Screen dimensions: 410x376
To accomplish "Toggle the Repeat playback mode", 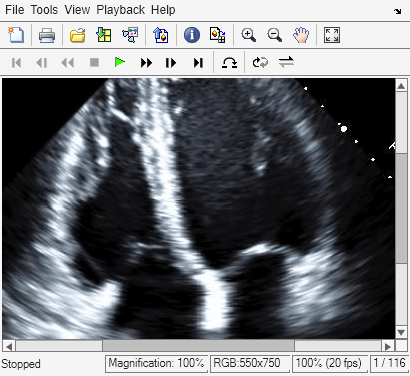I will (x=260, y=62).
